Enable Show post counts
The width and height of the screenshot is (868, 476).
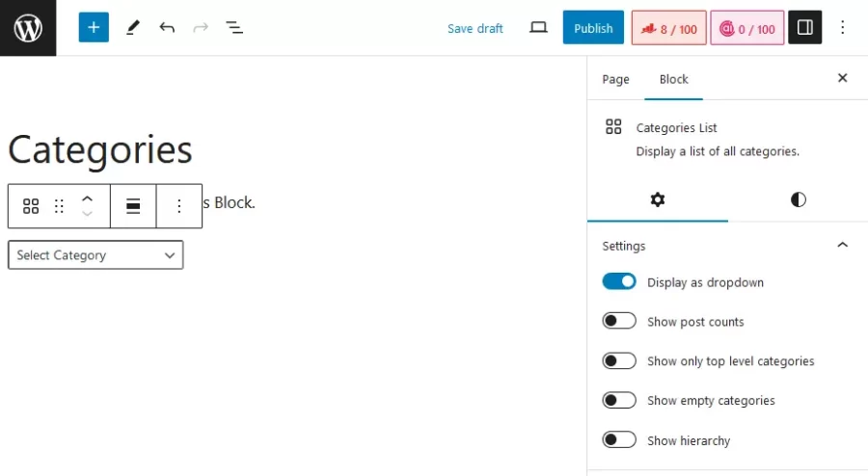[x=619, y=321]
